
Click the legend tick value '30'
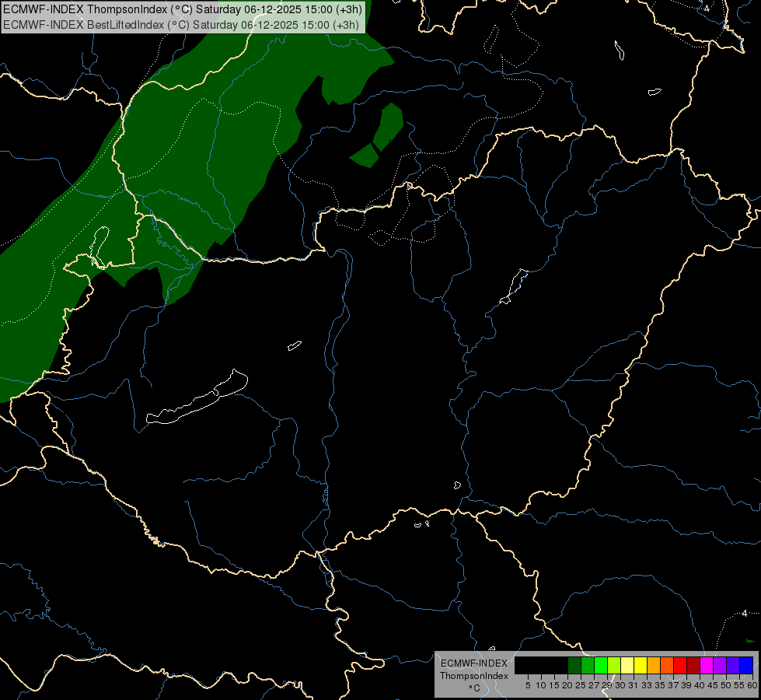tap(620, 685)
